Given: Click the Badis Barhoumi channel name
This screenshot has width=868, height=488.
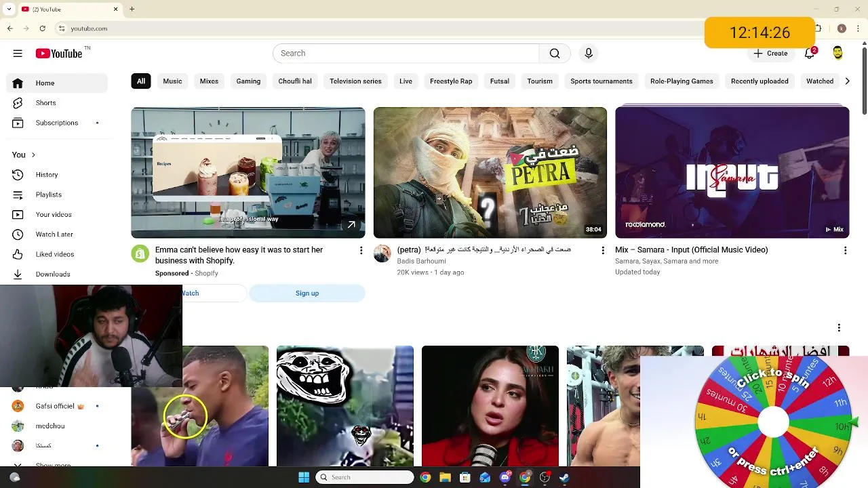Looking at the screenshot, I should [x=421, y=261].
